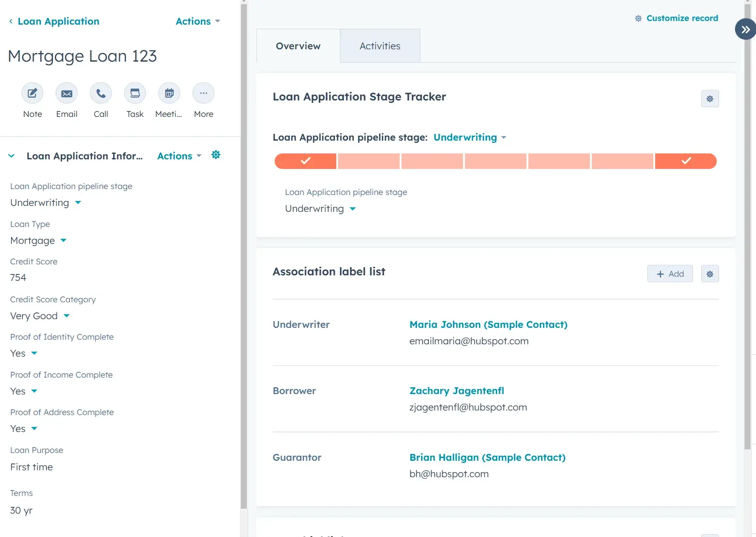This screenshot has height=537, width=756.
Task: Open Association label list gear settings
Action: 709,274
